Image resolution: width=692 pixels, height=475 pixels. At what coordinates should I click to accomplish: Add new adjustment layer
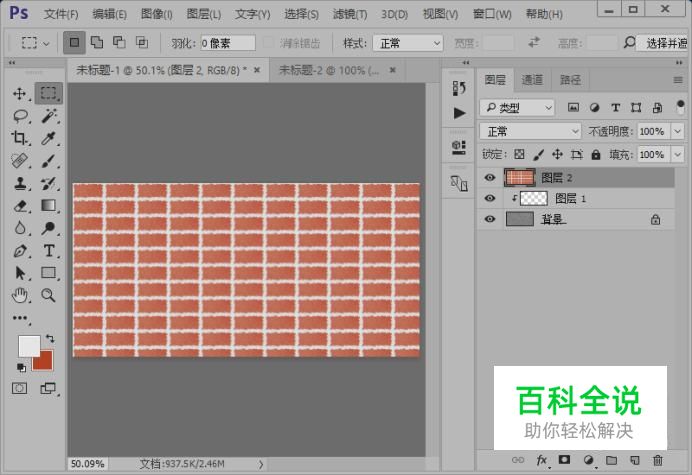point(588,460)
